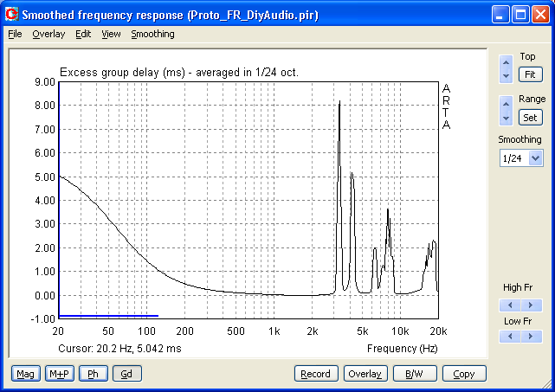Toggle B/W graph colors
This screenshot has width=555, height=392.
point(415,374)
